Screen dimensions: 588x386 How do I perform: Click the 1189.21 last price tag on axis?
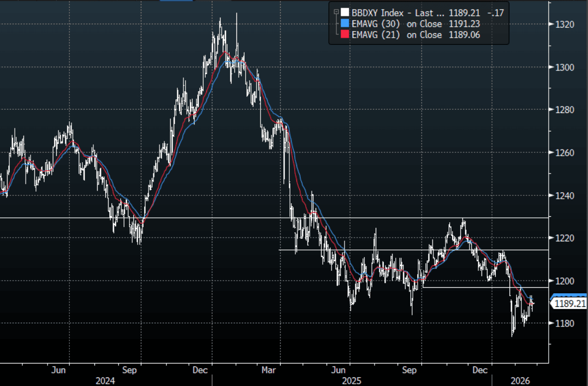point(569,304)
